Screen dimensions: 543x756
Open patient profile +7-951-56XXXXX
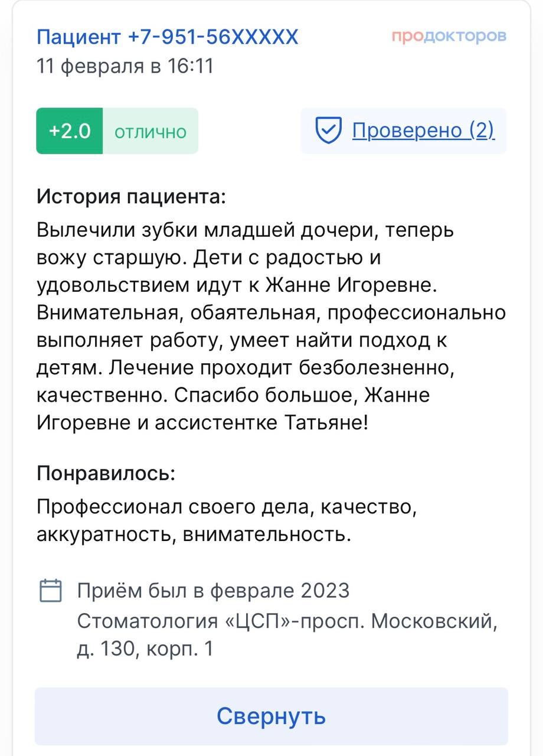[168, 37]
